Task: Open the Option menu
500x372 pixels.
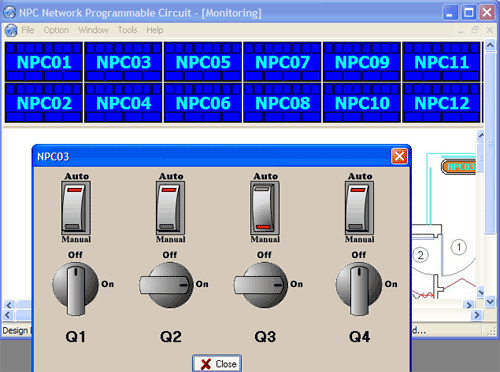Action: point(56,30)
